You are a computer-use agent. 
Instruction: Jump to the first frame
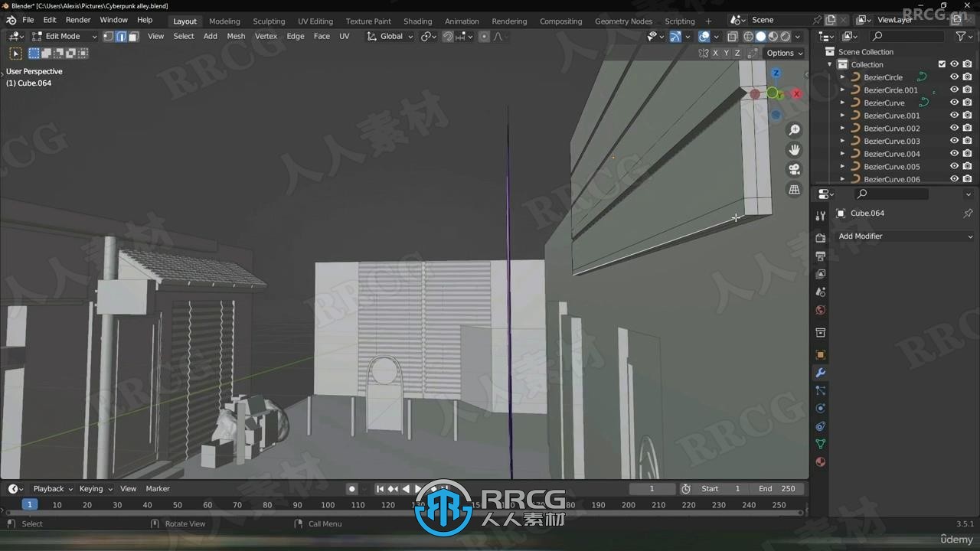click(380, 488)
